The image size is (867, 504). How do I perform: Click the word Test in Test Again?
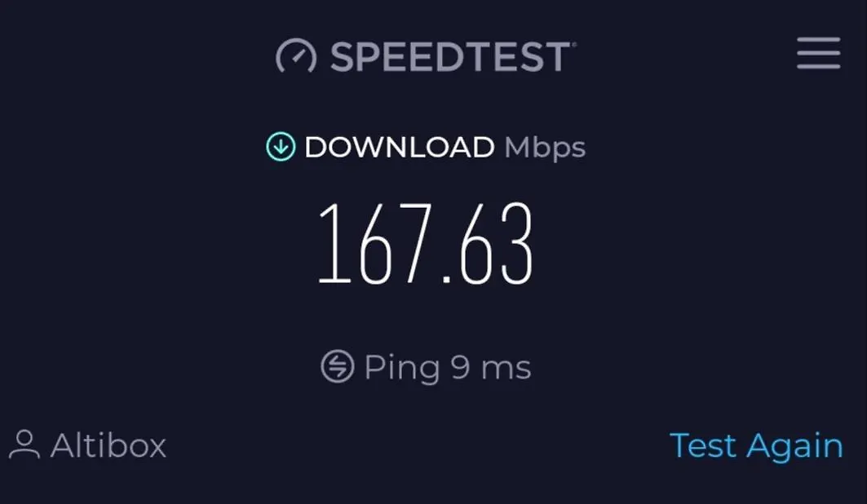coord(702,444)
